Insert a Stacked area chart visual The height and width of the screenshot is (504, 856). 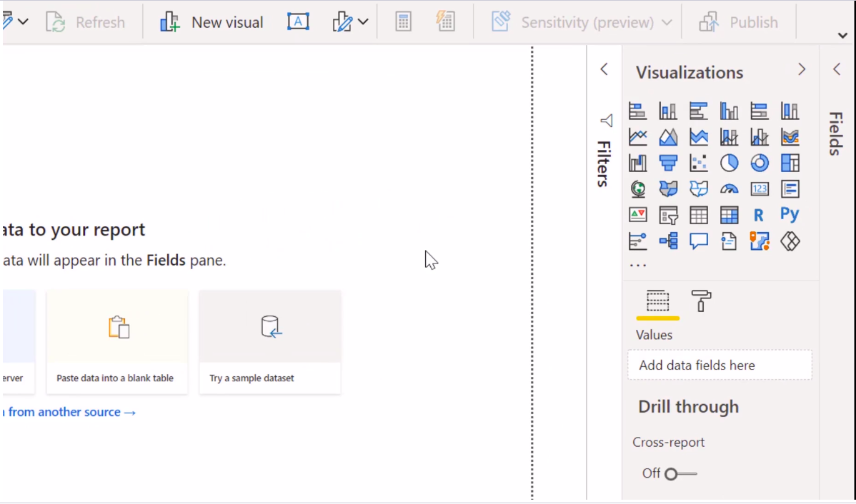[699, 137]
